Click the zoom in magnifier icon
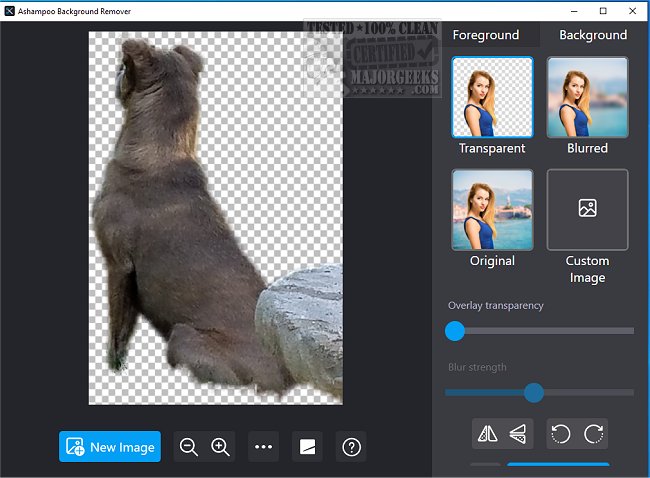 coord(221,447)
